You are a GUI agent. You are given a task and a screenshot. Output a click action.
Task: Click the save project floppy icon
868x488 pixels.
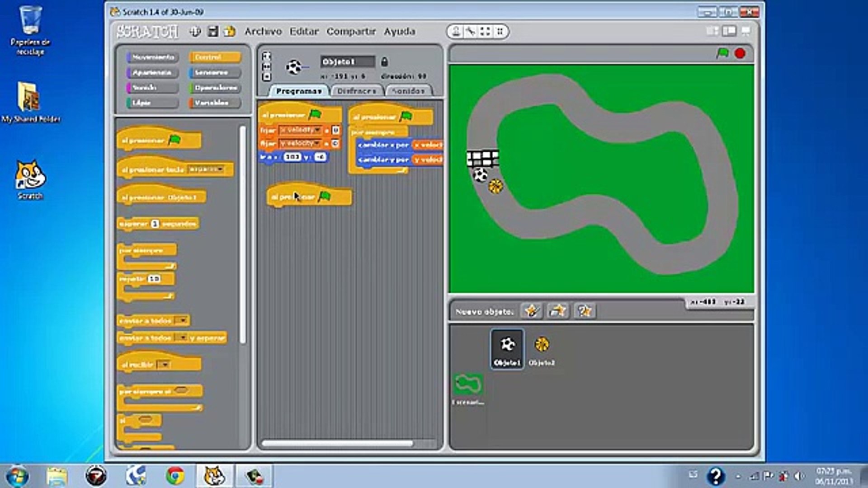pyautogui.click(x=212, y=31)
